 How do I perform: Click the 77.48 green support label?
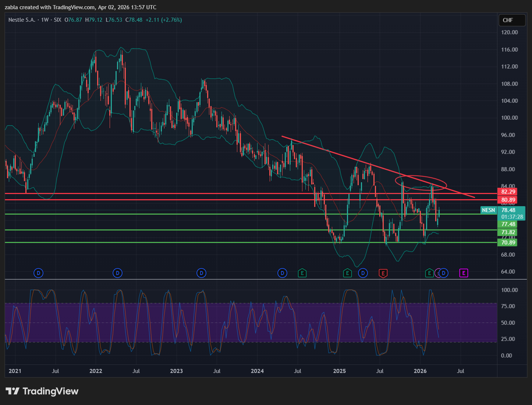508,224
